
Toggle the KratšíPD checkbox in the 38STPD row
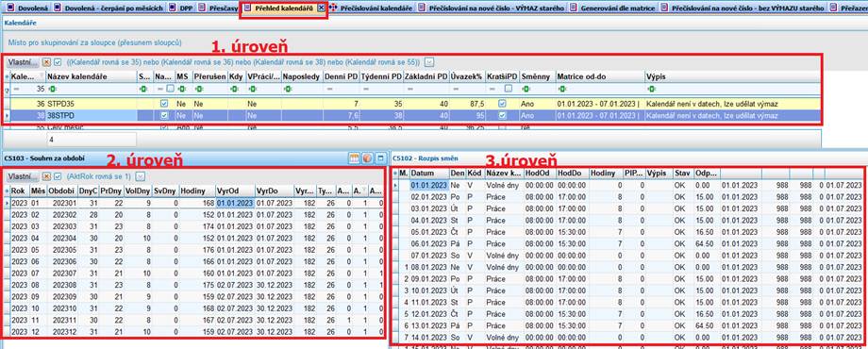(502, 116)
